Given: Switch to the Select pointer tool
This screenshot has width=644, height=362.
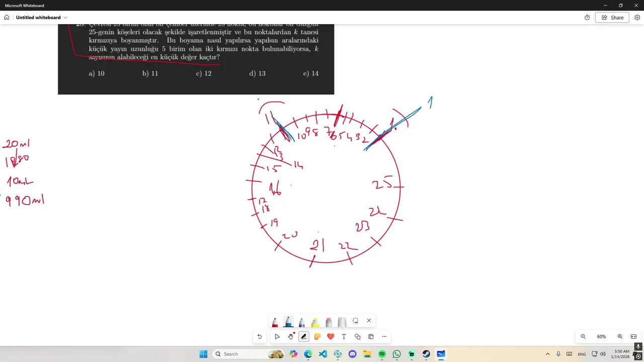Looking at the screenshot, I should coord(277,337).
